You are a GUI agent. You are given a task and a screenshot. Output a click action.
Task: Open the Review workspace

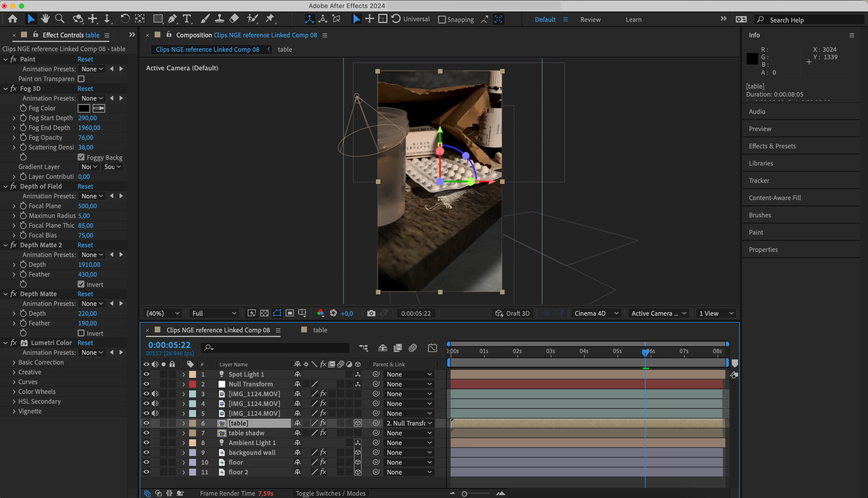590,20
